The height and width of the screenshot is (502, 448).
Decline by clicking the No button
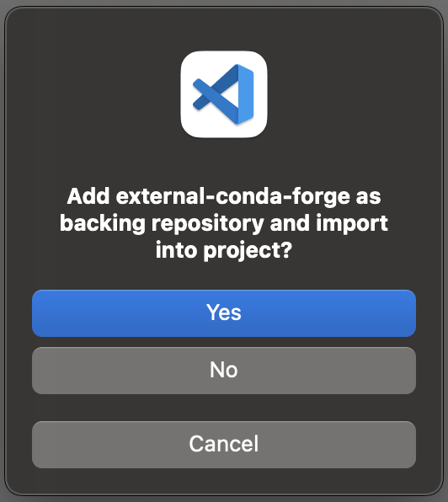(224, 371)
